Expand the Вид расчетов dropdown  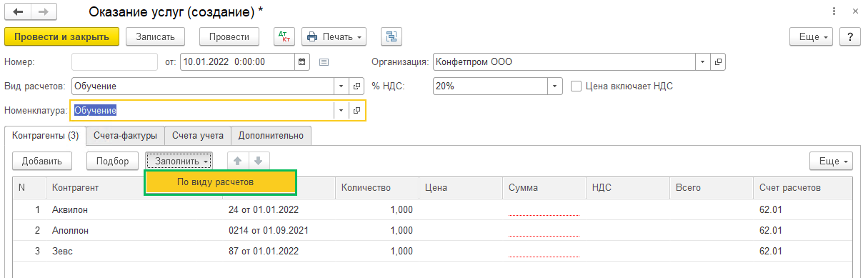[341, 86]
